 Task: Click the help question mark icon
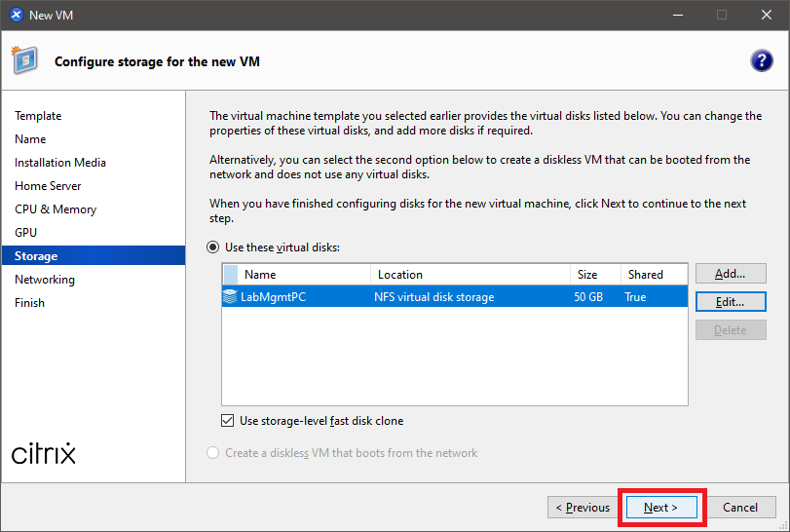[761, 60]
